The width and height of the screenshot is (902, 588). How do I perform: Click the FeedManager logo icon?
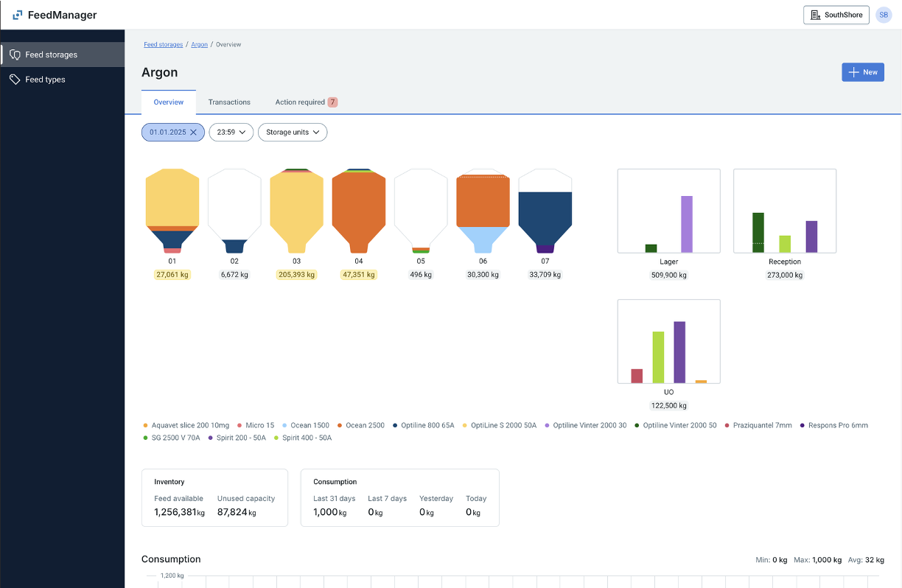[17, 15]
